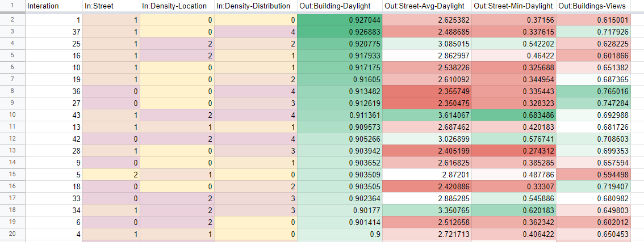Click the iteration cell showing 37

pos(54,31)
